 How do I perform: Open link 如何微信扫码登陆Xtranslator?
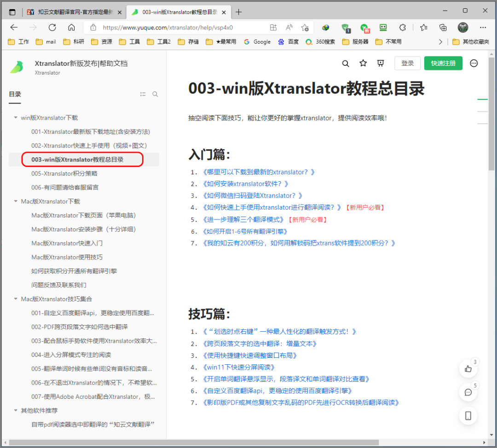(252, 195)
